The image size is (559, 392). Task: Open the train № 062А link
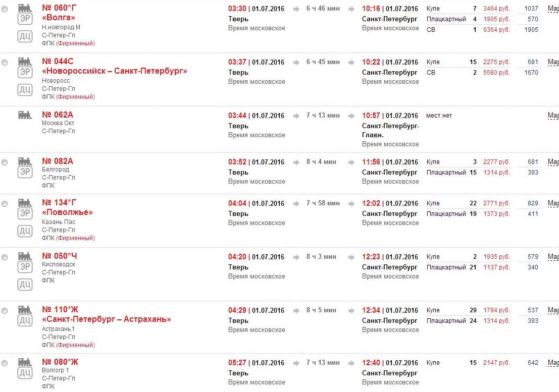(58, 115)
